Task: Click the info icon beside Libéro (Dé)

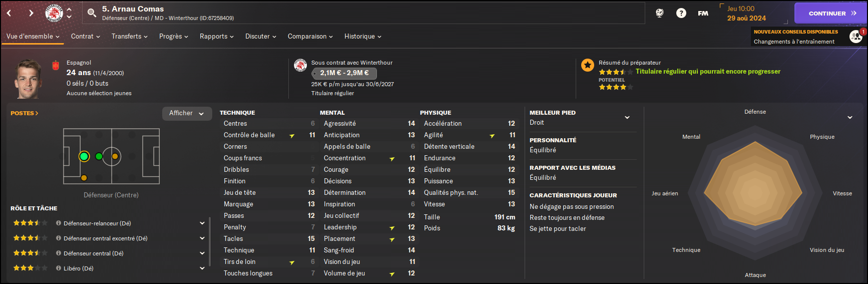Action: 59,268
